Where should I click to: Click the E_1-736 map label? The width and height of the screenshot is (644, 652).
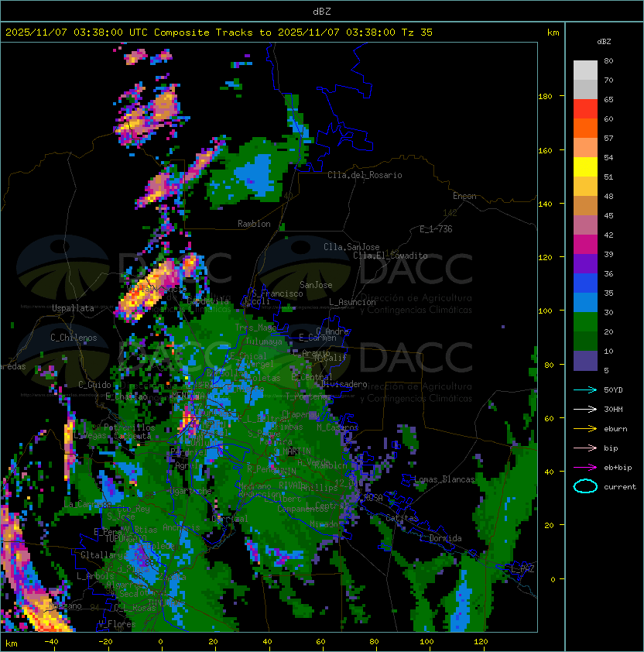[436, 229]
